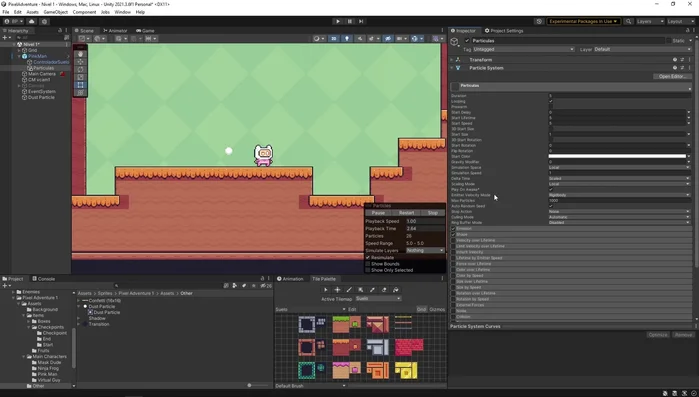This screenshot has height=397, width=699.
Task: Select the tile palette Flood Fill tool
Action: 395,290
